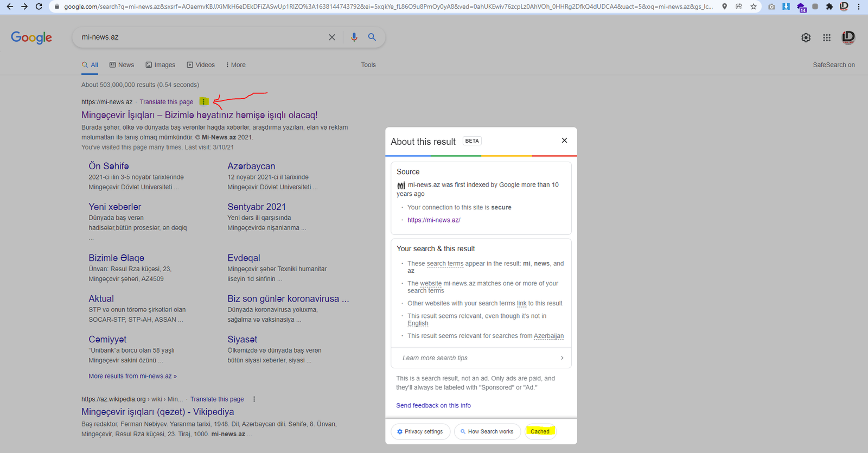Bookmark this page with star icon
868x453 pixels.
point(754,7)
